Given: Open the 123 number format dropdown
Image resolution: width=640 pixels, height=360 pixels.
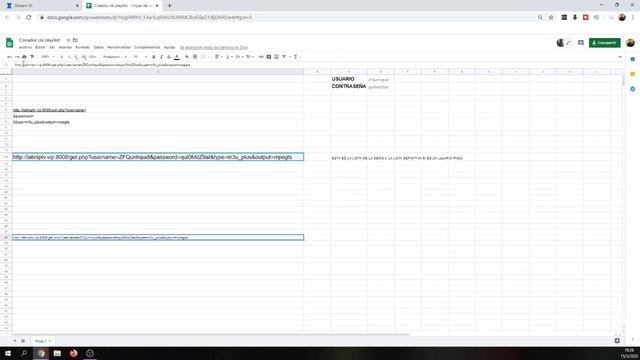Looking at the screenshot, I should coord(93,57).
